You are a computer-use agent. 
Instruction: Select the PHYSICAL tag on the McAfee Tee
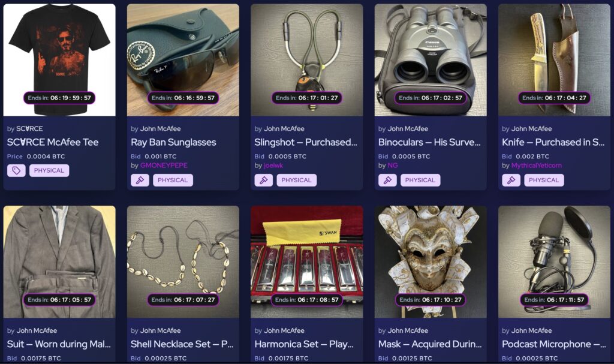(49, 170)
